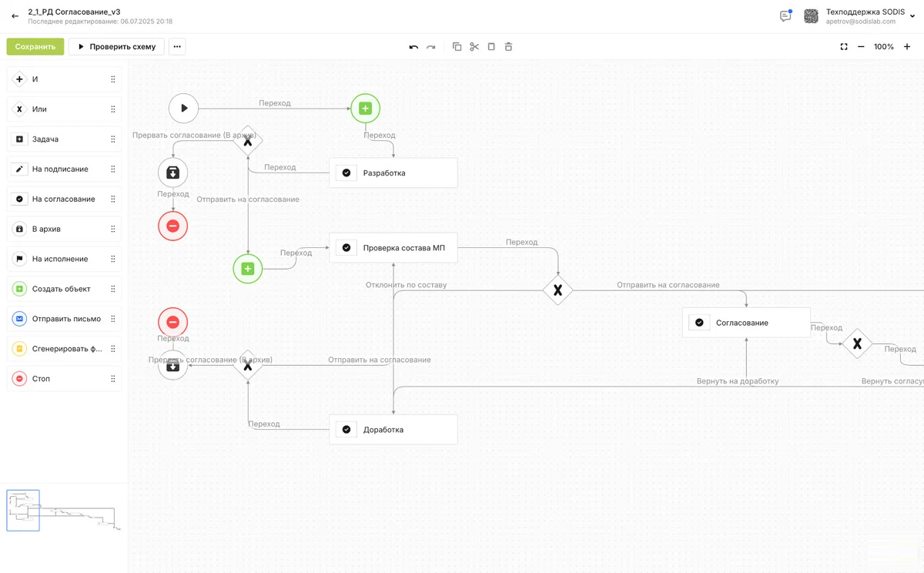Run "Проверить схему" validation
The height and width of the screenshot is (573, 924).
point(115,46)
